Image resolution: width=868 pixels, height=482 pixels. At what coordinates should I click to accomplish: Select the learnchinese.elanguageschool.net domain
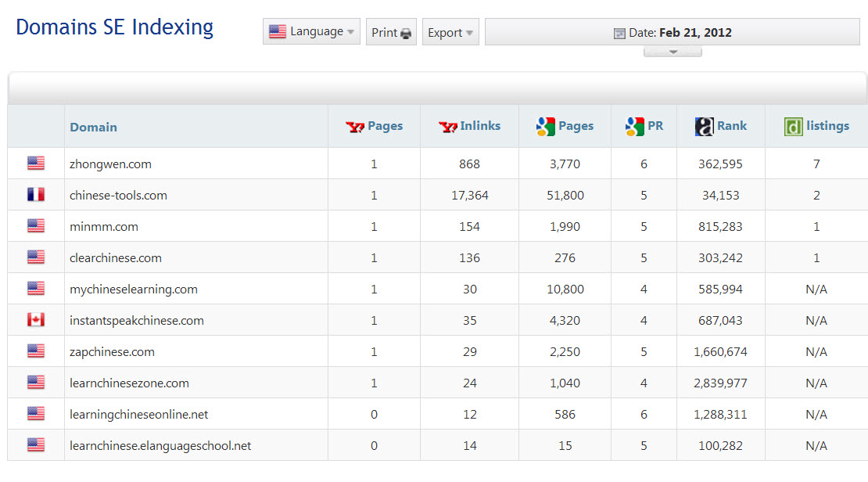(x=160, y=446)
